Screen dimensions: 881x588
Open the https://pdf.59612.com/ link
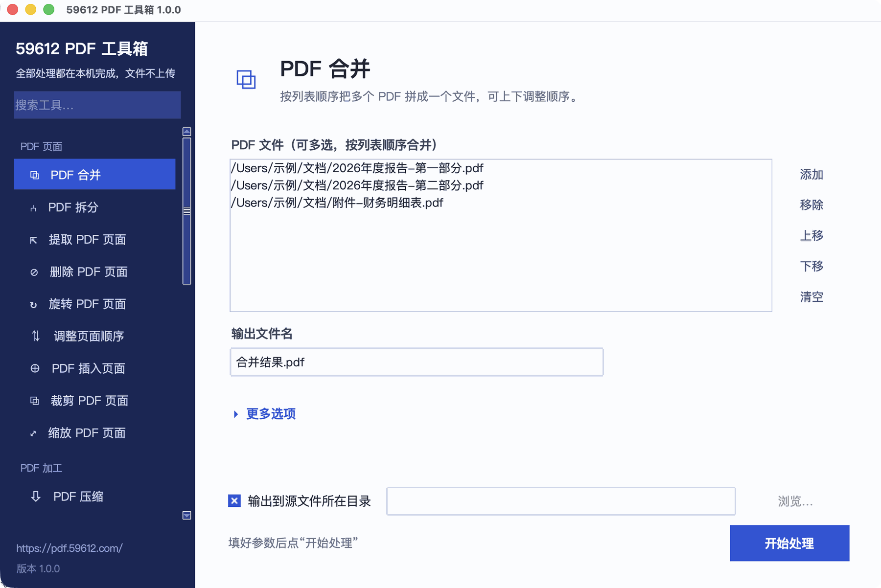[70, 548]
